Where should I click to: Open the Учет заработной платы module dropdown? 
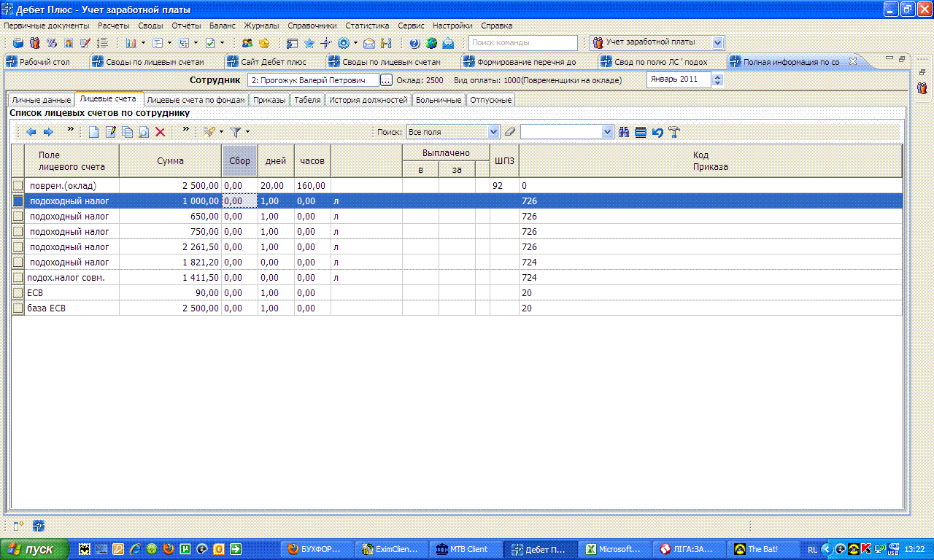[718, 43]
